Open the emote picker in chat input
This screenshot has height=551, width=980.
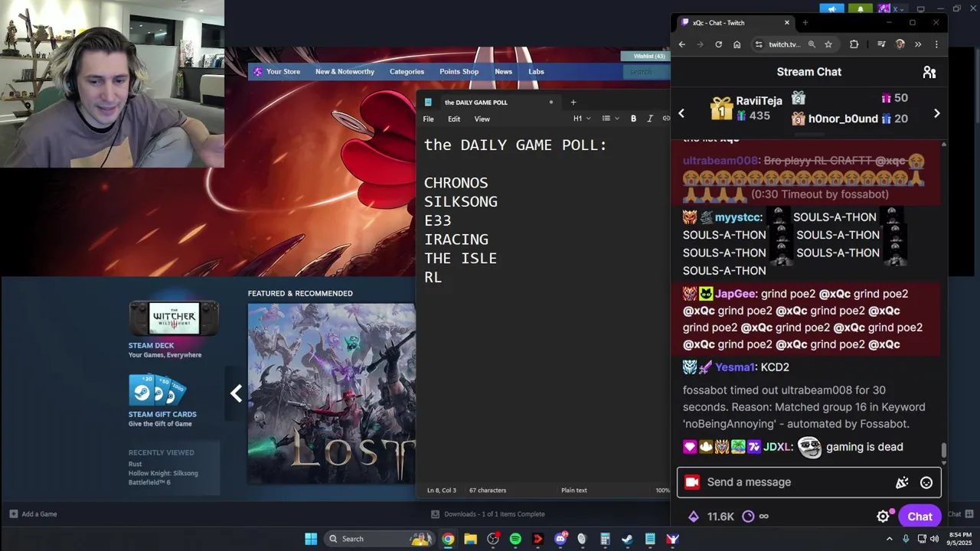(926, 482)
